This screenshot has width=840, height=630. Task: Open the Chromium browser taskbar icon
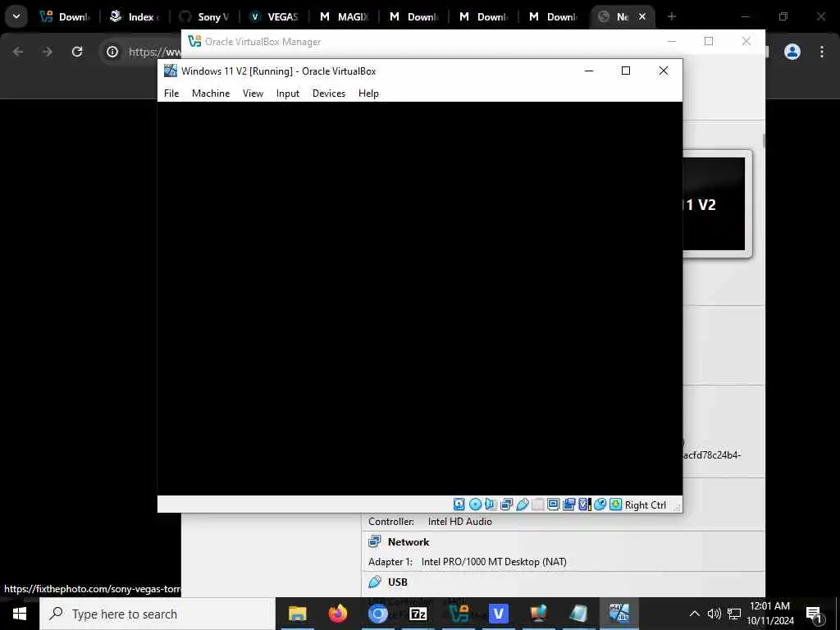tap(377, 614)
